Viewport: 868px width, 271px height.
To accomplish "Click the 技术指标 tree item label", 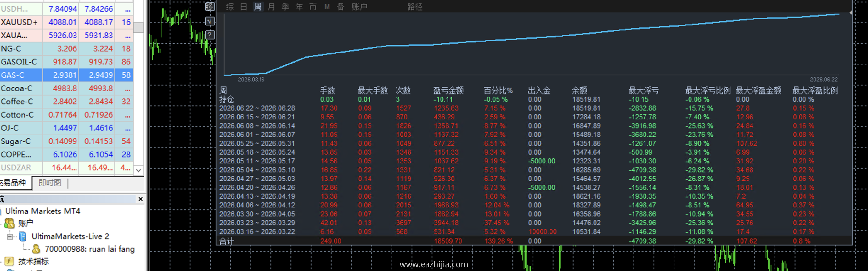I will [33, 261].
